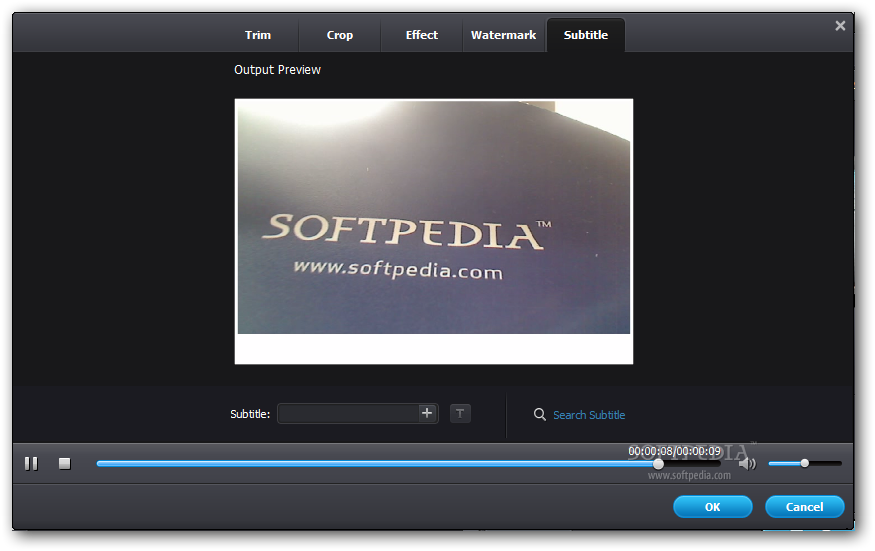The width and height of the screenshot is (875, 551).
Task: Close the editing dialog with X
Action: tap(840, 26)
